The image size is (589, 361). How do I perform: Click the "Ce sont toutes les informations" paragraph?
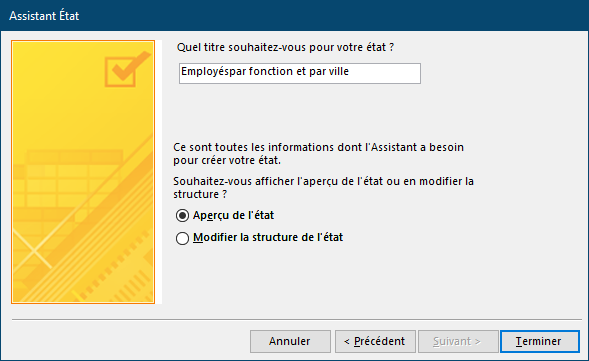pyautogui.click(x=318, y=154)
